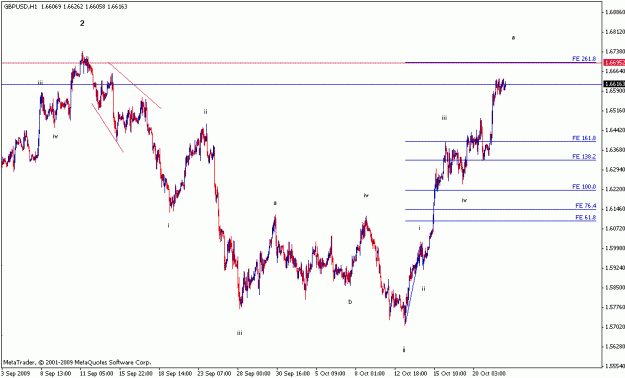Image resolution: width=625 pixels, height=378 pixels.
Task: Click the 1.57020 price axis label
Action: [x=615, y=327]
